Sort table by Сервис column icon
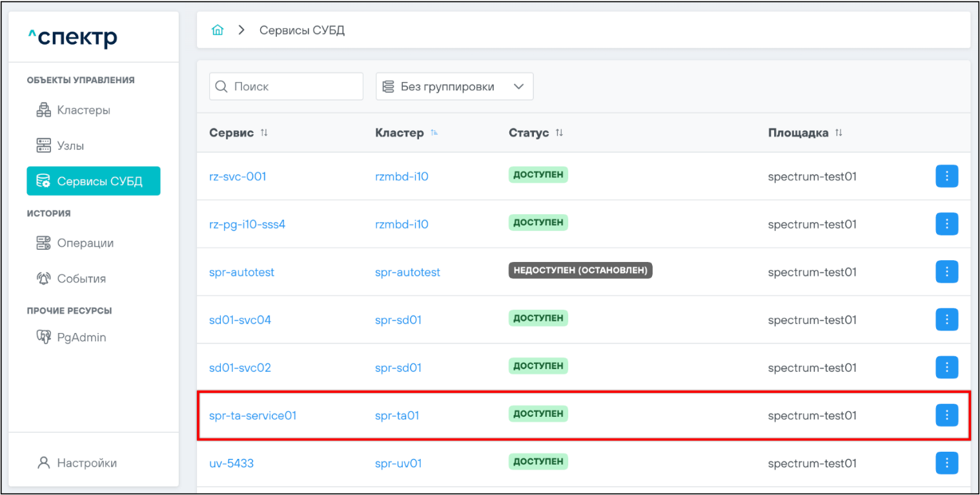Image resolution: width=980 pixels, height=495 pixels. [263, 133]
